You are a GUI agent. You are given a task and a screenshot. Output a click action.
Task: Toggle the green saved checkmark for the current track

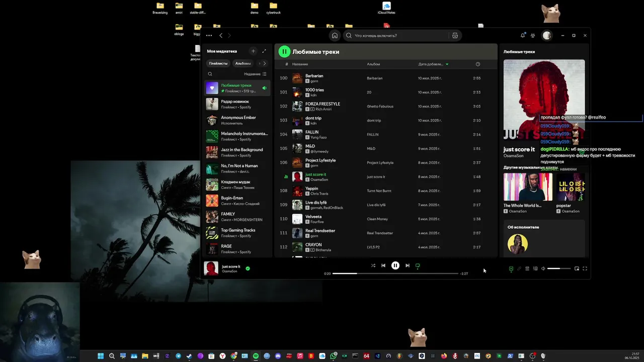pos(248,268)
